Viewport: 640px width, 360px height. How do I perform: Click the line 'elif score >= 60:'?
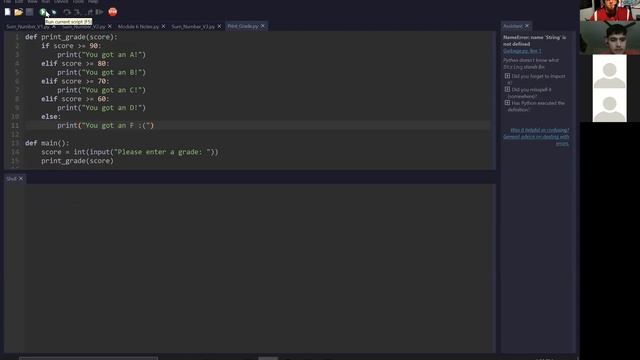click(75, 99)
